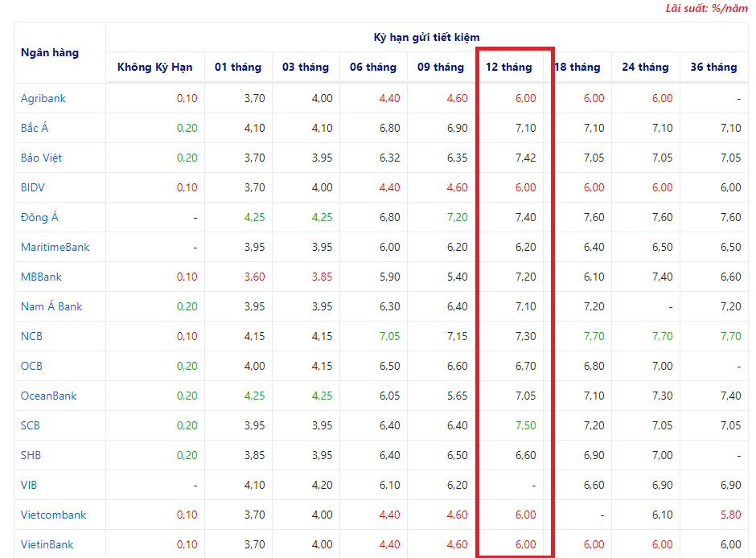Select MBBank's 03-month rate 3,85
The image size is (756, 558).
click(322, 277)
